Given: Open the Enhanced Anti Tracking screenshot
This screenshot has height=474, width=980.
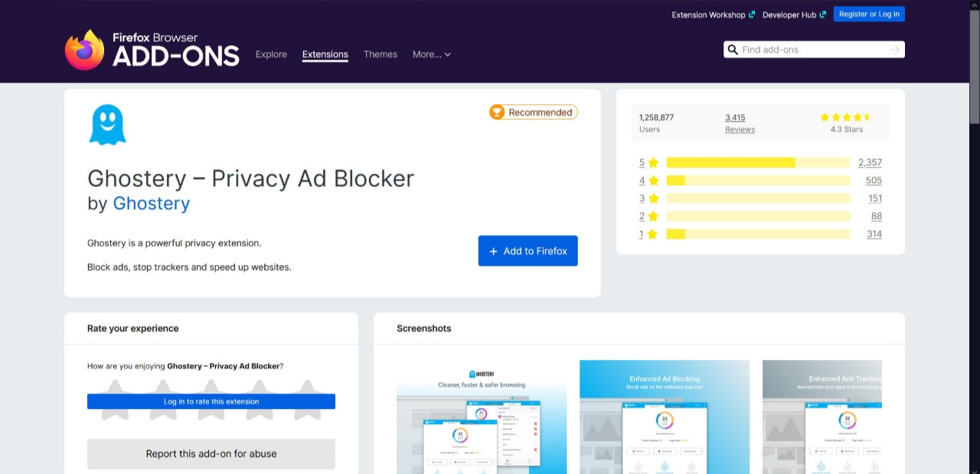Looking at the screenshot, I should click(x=822, y=417).
